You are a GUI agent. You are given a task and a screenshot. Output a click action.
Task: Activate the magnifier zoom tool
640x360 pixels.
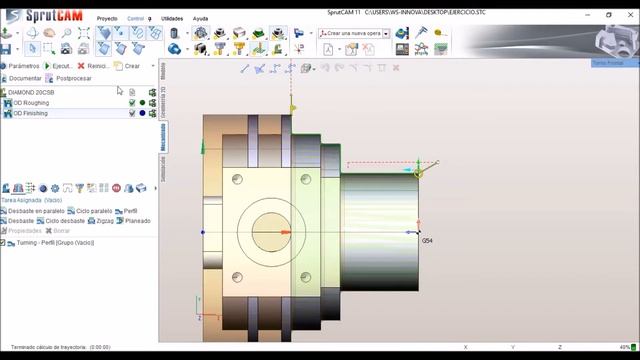pyautogui.click(x=66, y=33)
